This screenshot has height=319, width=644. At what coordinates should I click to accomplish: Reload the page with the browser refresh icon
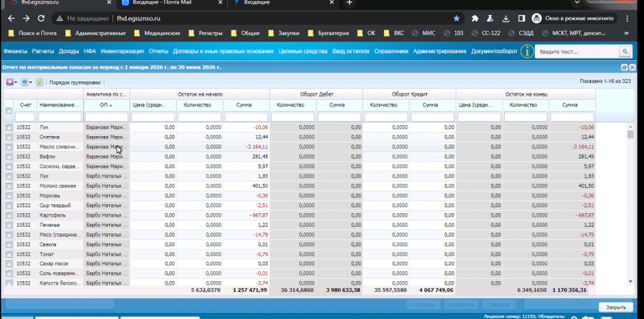pos(40,18)
